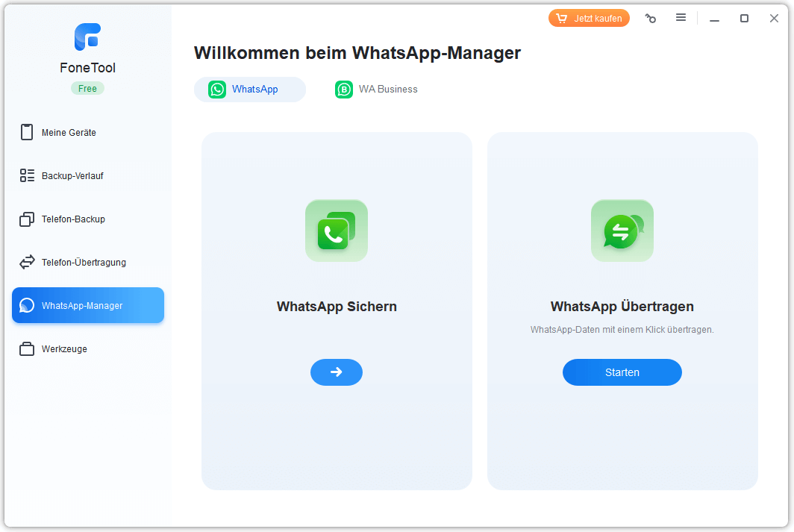
Task: Minimize the FoneTool window
Action: pyautogui.click(x=714, y=19)
